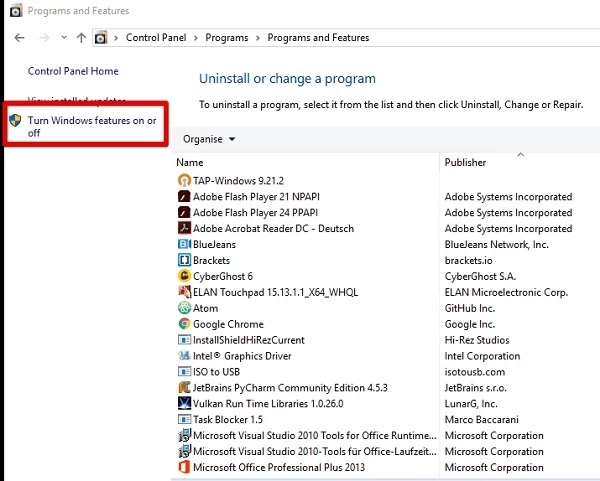
Task: Navigate to Programs in the breadcrumb
Action: pos(227,38)
